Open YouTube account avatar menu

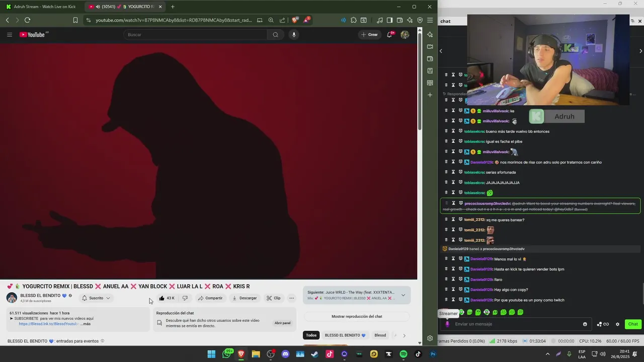(x=405, y=35)
